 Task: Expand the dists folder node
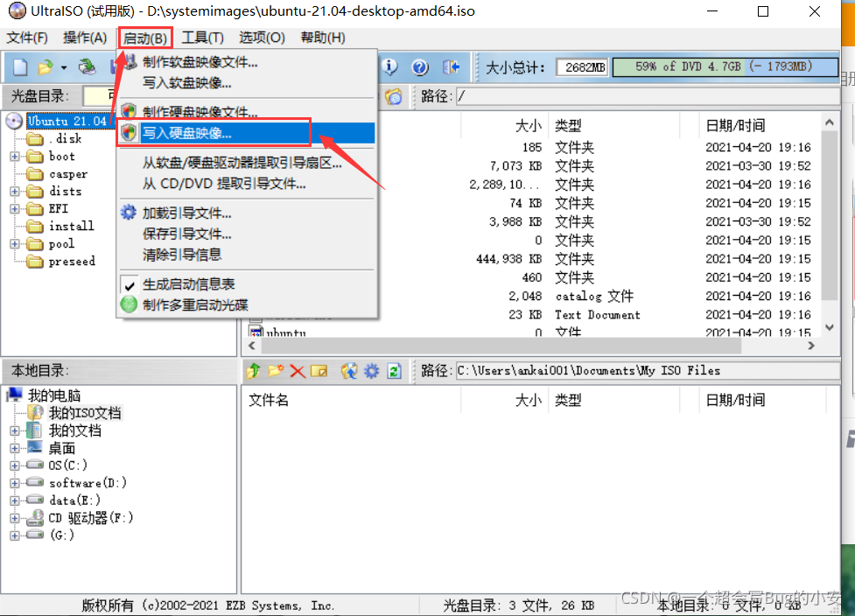[15, 192]
